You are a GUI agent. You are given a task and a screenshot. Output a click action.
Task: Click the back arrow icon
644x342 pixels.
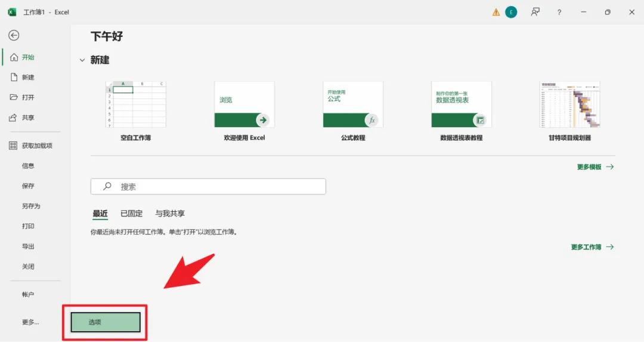tap(14, 35)
